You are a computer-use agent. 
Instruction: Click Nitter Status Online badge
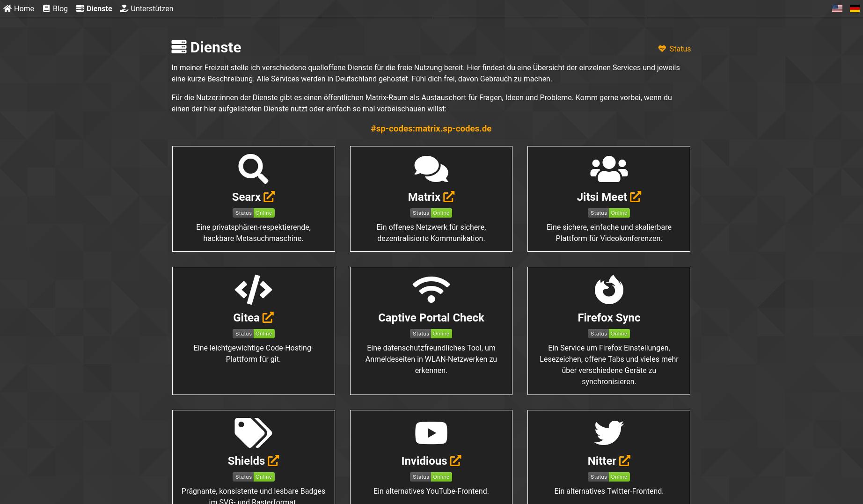[x=609, y=477]
